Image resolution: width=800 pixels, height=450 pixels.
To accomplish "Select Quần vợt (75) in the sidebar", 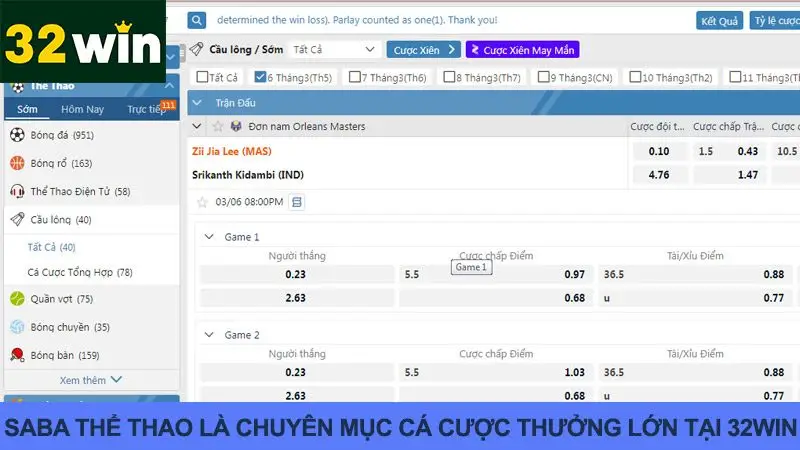I will (92, 298).
